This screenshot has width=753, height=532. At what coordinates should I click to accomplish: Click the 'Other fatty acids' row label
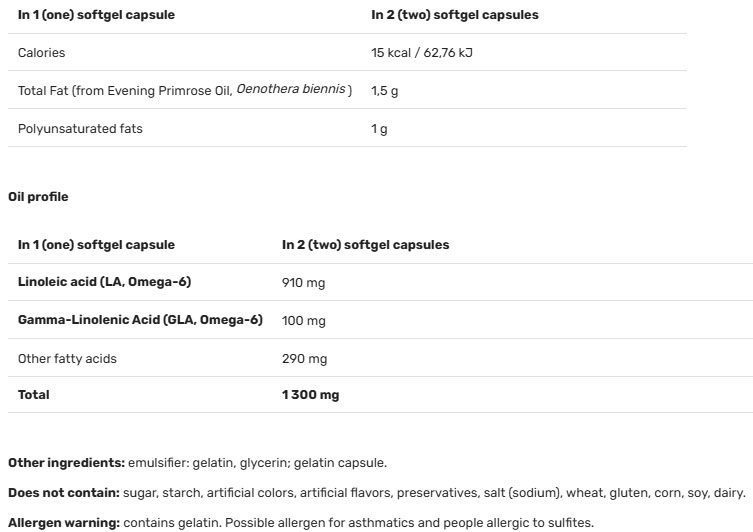point(67,358)
